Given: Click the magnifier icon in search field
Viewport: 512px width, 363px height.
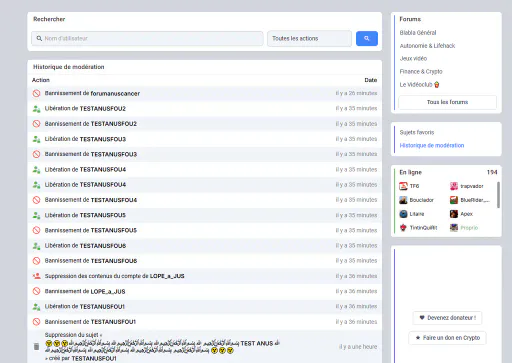Looking at the screenshot, I should click(39, 38).
